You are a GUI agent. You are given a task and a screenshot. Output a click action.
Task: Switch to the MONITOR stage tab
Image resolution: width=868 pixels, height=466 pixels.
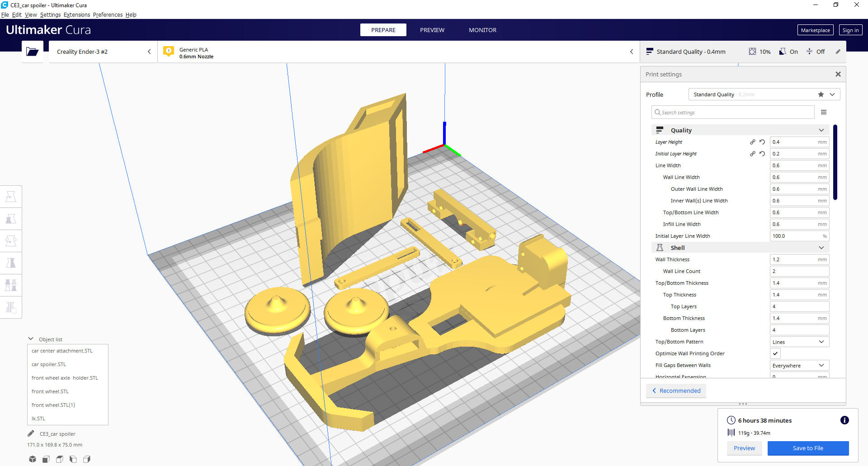click(x=482, y=30)
